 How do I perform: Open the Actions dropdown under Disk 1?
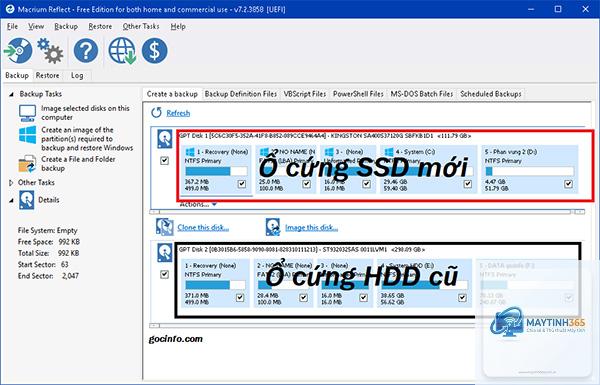pos(198,204)
